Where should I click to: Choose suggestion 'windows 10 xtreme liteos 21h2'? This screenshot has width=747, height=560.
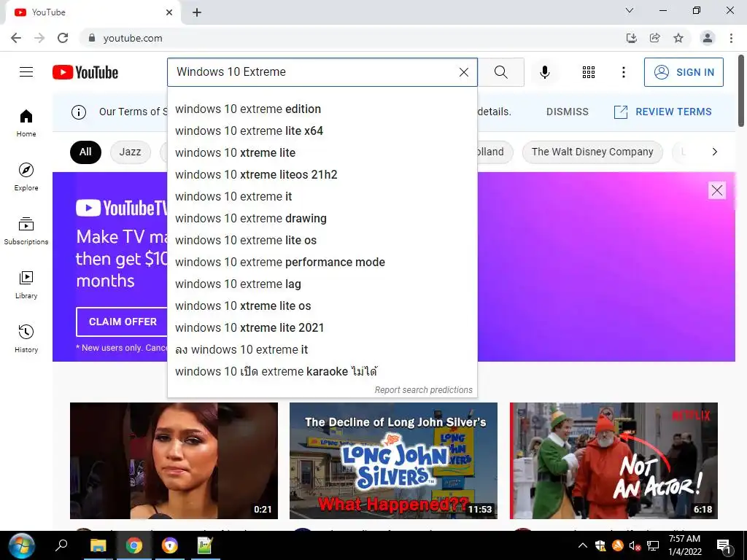(x=322, y=175)
